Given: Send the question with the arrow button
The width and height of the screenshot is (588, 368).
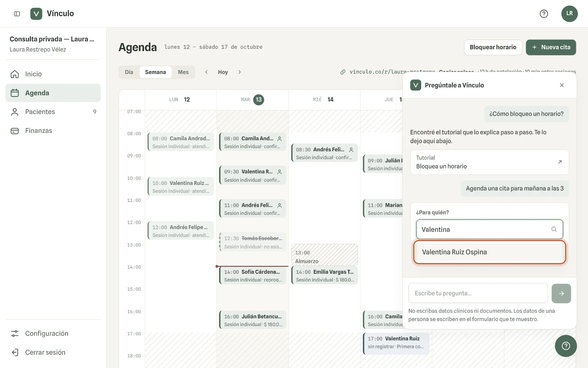Looking at the screenshot, I should pos(561,293).
